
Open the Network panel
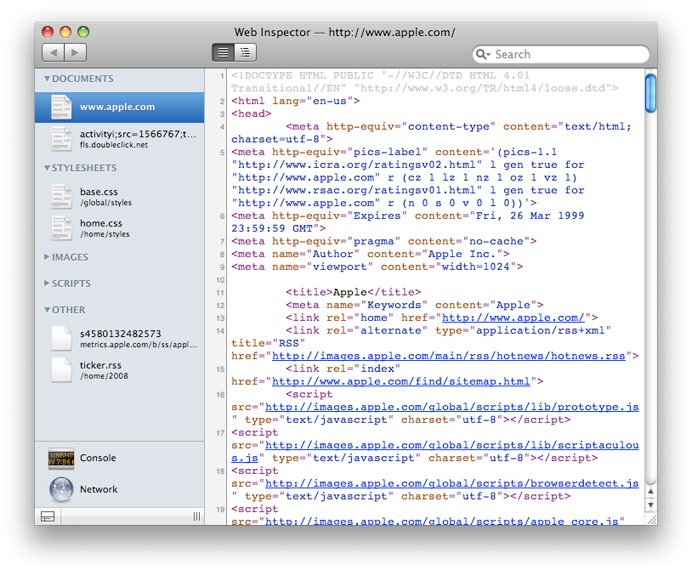click(120, 490)
